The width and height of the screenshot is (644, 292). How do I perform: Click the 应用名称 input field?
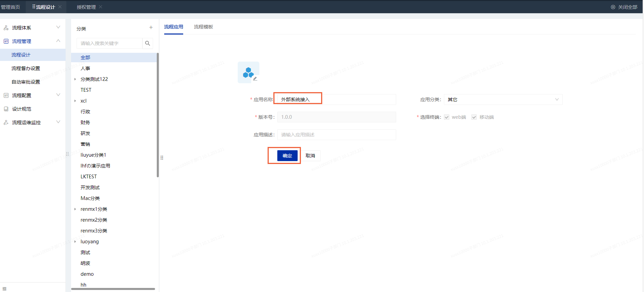[337, 99]
